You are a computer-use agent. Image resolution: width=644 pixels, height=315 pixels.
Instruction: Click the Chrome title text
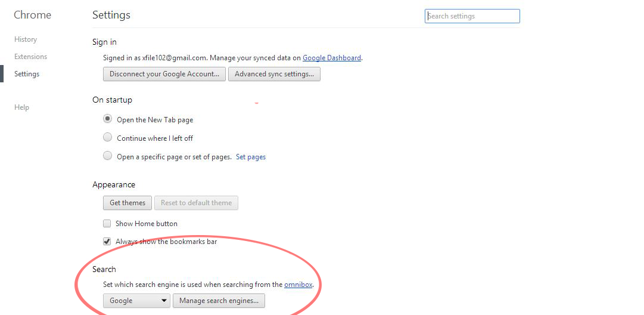[x=32, y=15]
